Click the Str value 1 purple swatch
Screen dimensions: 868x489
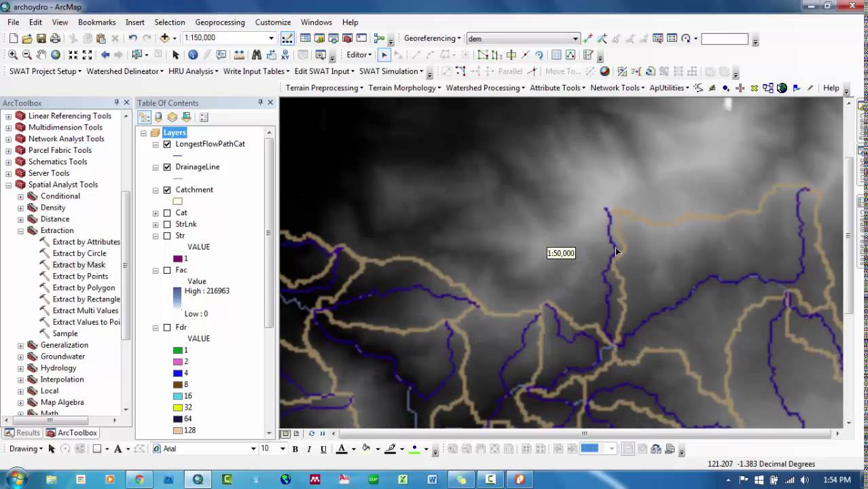click(x=178, y=259)
